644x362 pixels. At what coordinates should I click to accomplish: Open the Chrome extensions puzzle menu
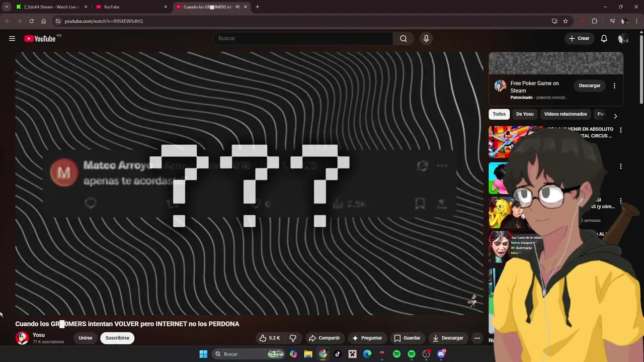[594, 21]
